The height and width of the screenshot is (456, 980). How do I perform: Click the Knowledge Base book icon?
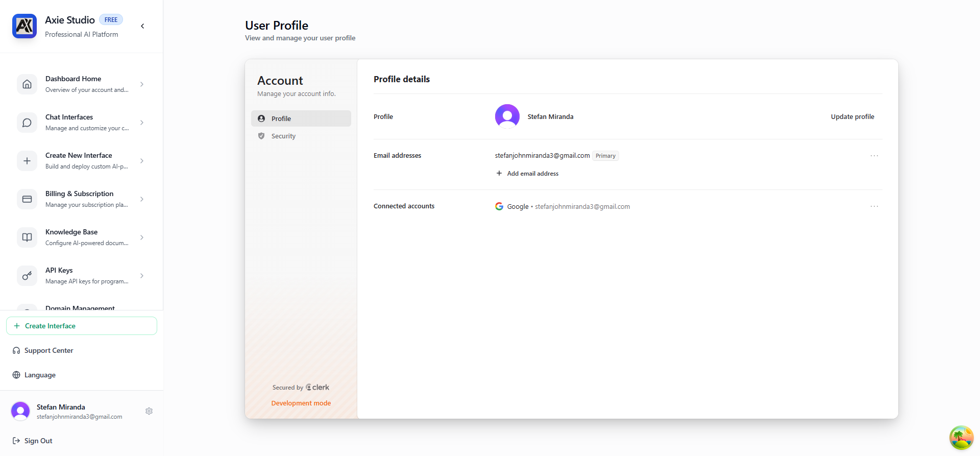[x=27, y=237]
